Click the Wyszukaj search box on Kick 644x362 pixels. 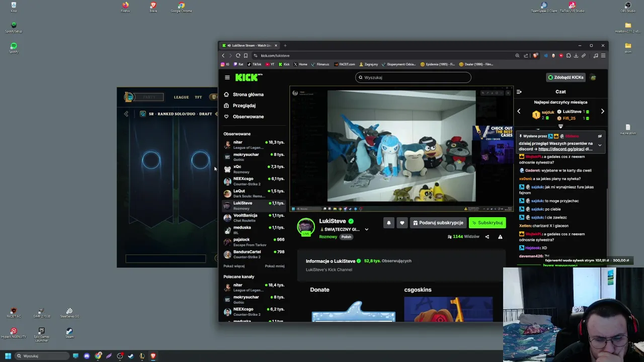pyautogui.click(x=413, y=77)
